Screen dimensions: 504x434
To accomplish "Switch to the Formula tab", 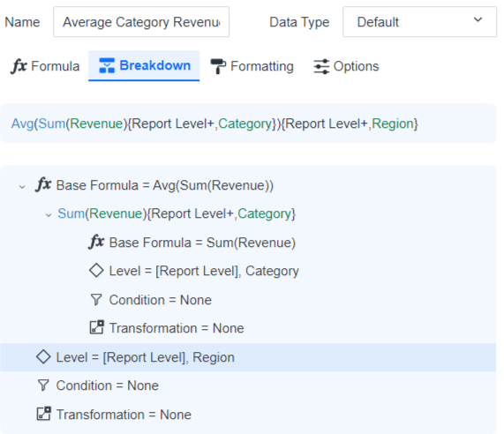I will (x=45, y=66).
